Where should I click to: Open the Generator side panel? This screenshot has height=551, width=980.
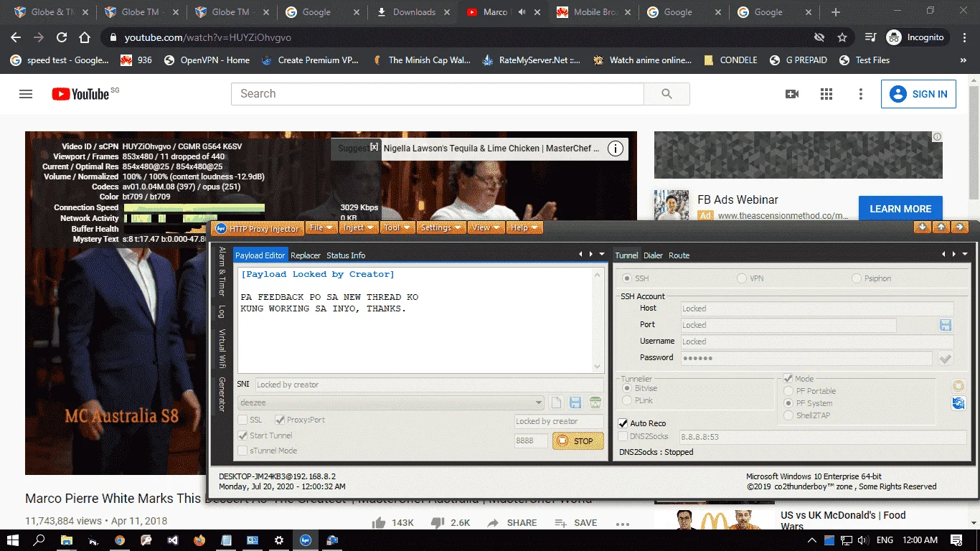click(x=222, y=394)
